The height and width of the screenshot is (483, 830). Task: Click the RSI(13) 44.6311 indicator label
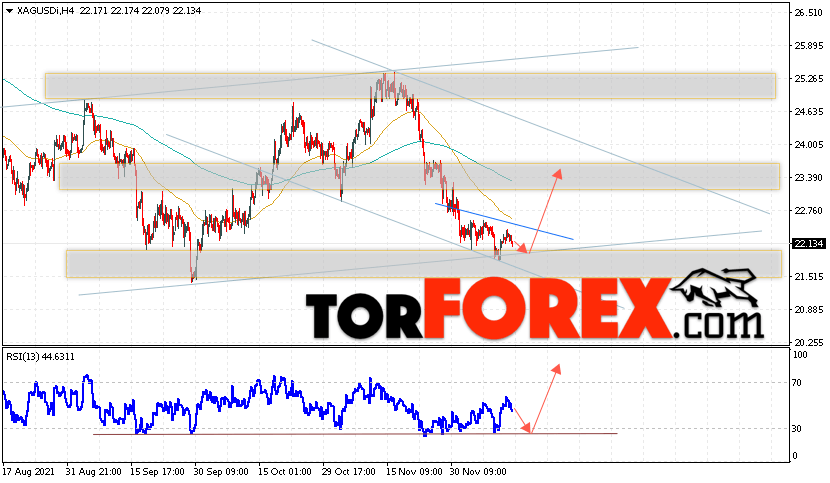tap(41, 357)
